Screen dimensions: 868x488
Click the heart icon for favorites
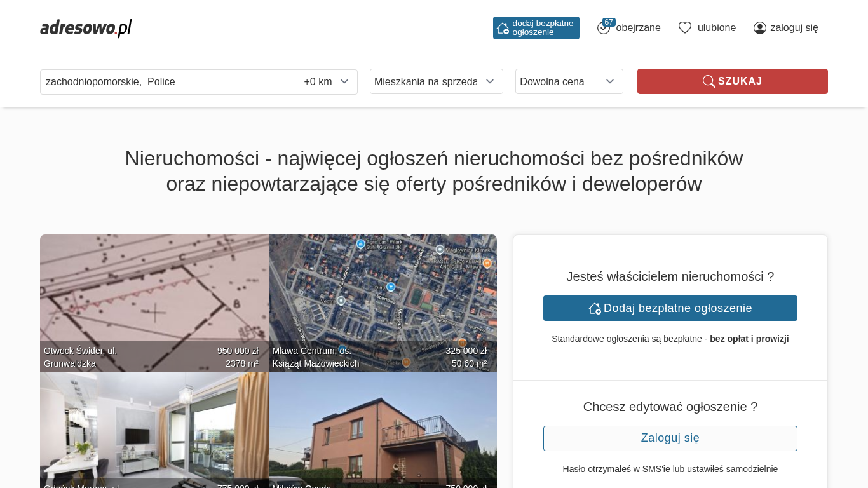[684, 27]
